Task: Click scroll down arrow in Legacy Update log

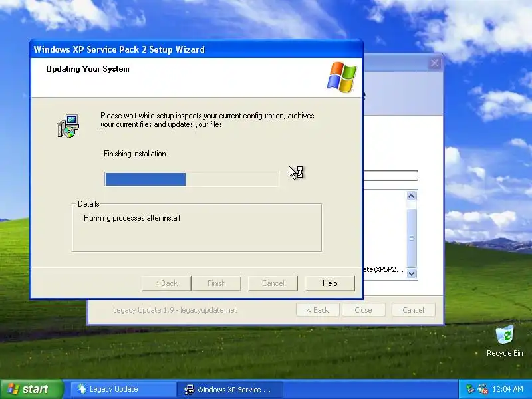Action: tap(411, 273)
